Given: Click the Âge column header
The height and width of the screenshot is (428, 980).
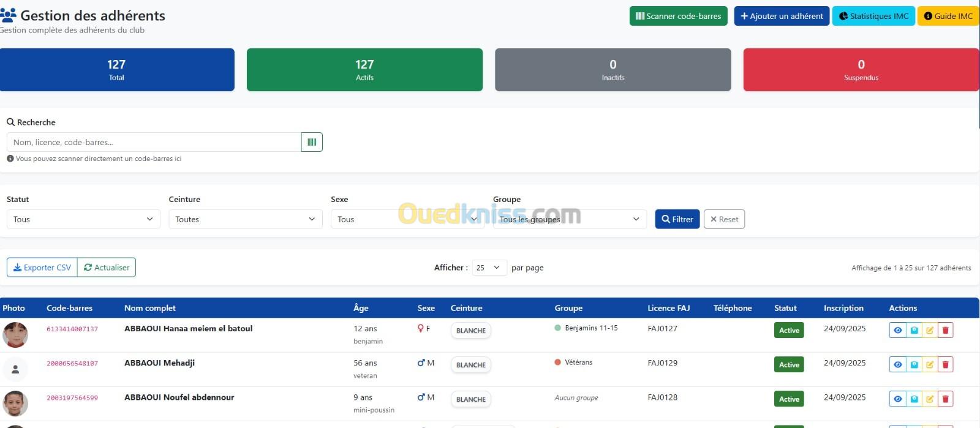Looking at the screenshot, I should coord(361,308).
